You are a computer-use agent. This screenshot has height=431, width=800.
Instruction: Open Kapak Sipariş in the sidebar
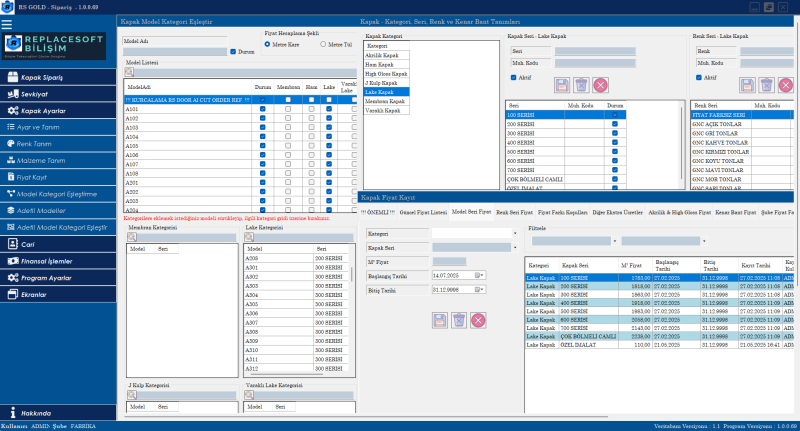point(58,77)
